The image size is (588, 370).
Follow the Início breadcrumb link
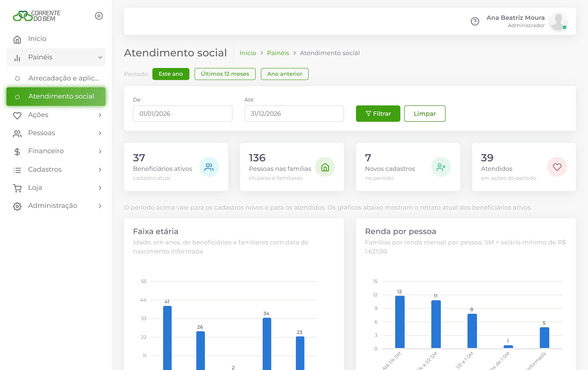click(248, 53)
